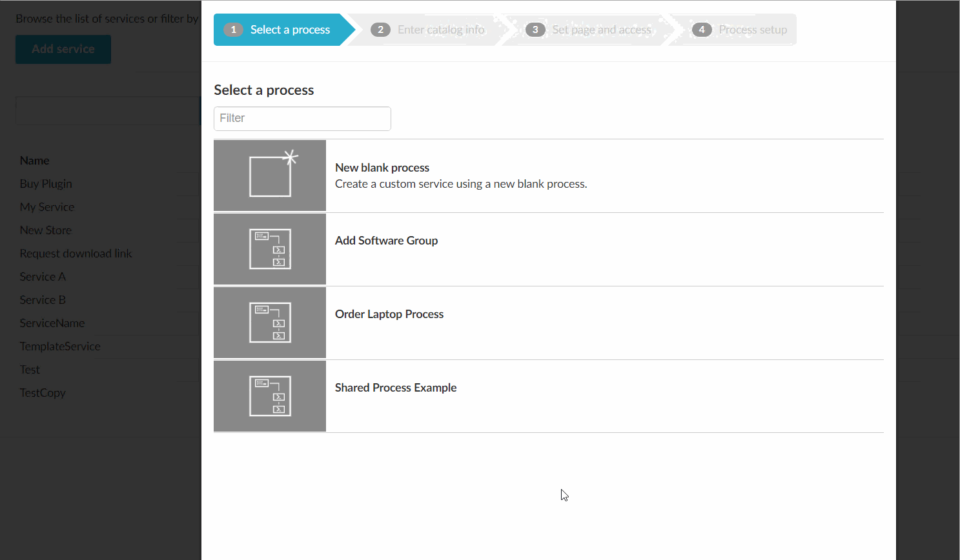Open the TemplateService entry in list
The image size is (960, 560).
coord(60,346)
